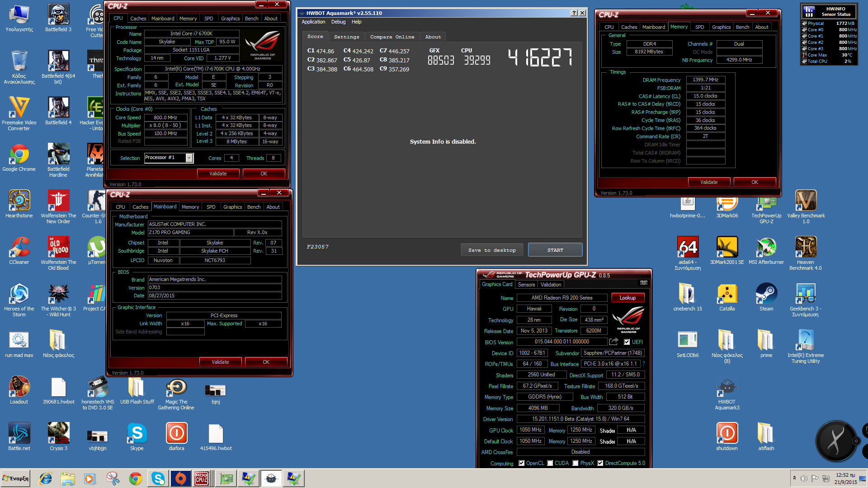Viewport: 868px width, 488px height.
Task: Click Save to desktop button
Action: (x=492, y=250)
